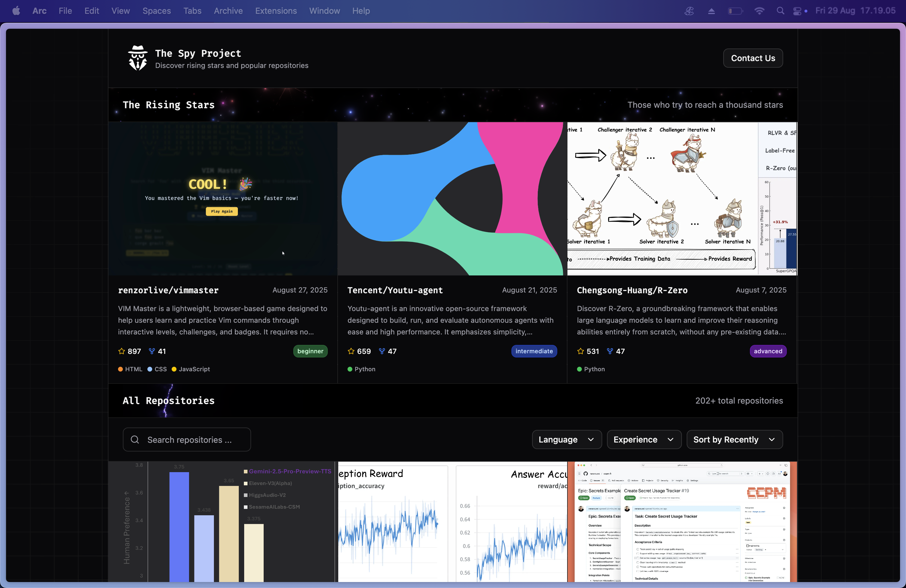The height and width of the screenshot is (588, 906).
Task: Click the Answer Accuracy reward chart thumbnail
Action: [x=452, y=522]
